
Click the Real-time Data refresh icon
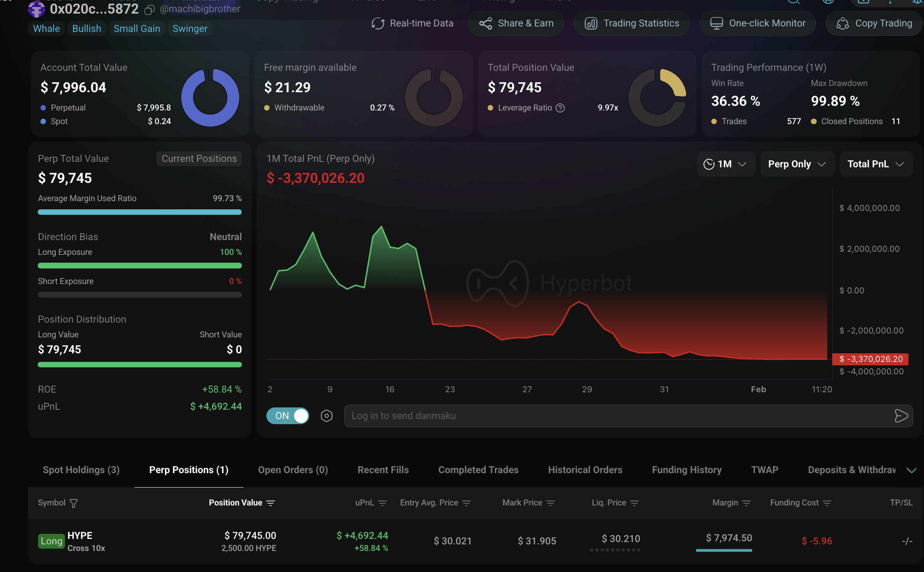point(378,23)
